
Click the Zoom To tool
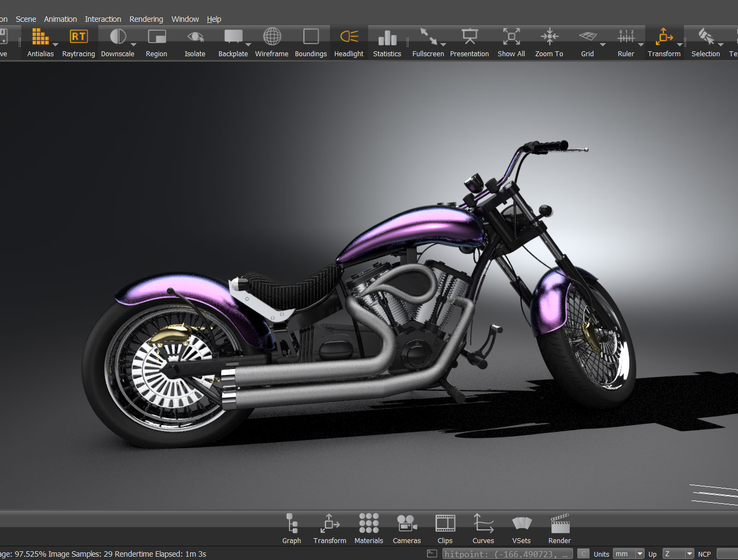549,43
